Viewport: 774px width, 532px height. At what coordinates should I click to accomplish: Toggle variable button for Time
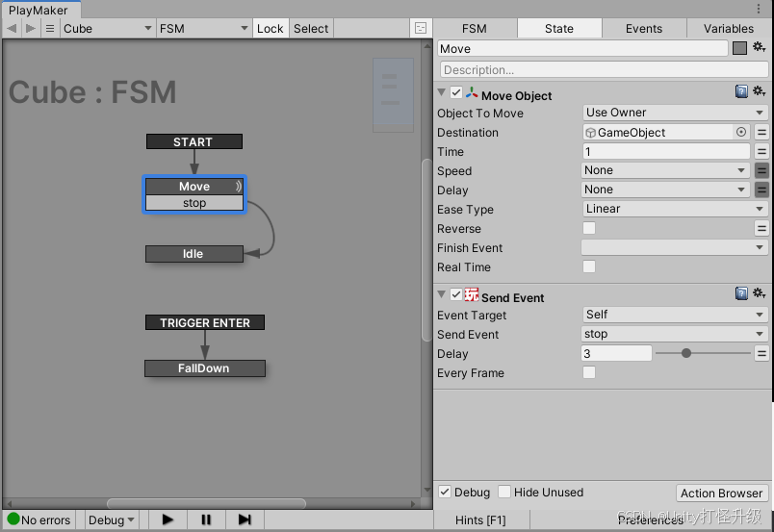click(761, 151)
